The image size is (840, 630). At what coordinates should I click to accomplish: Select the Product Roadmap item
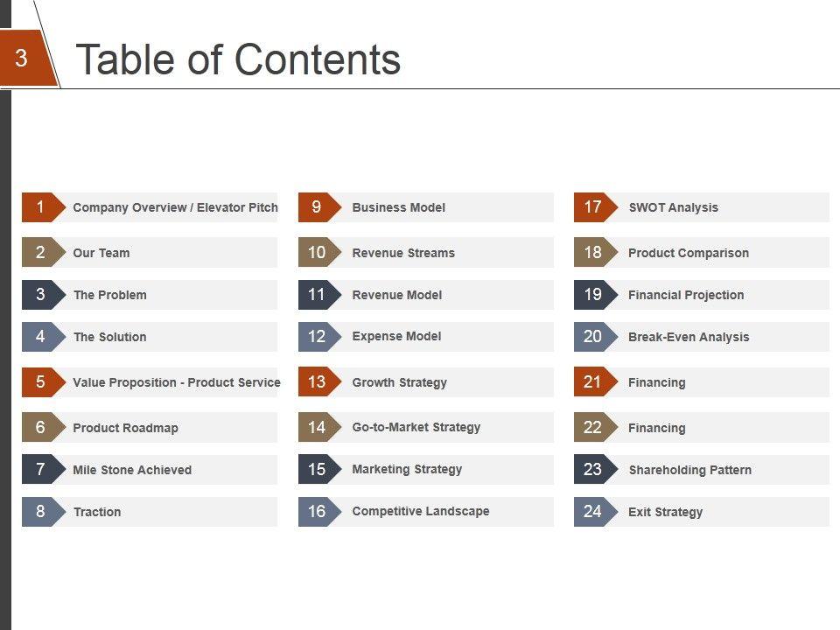coord(125,429)
